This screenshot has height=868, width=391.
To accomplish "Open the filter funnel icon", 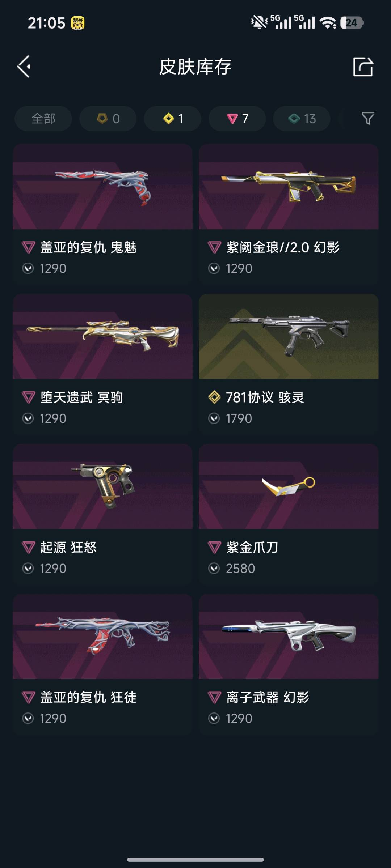I will click(368, 118).
